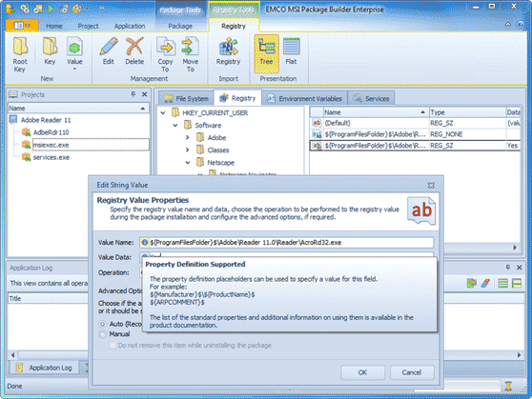
Task: Collapse the ribbon with the up-arrow icon
Action: pyautogui.click(x=508, y=25)
